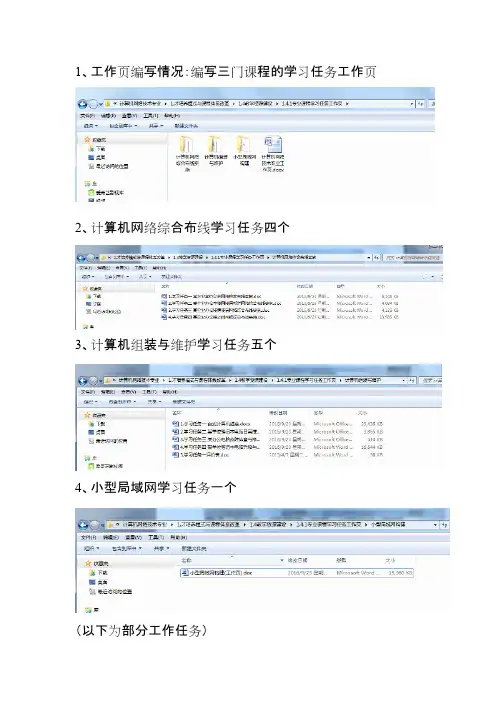This screenshot has width=496, height=702.
Task: Open 编辑(E) menu in the 综合布线 window
Action: (x=104, y=268)
